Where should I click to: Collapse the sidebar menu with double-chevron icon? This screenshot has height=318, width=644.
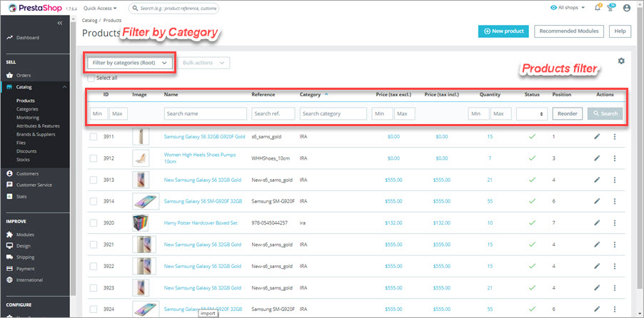[x=60, y=23]
